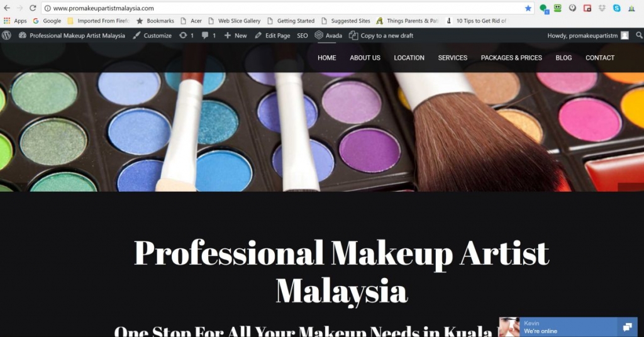Click the address bar URL field
The width and height of the screenshot is (644, 337).
point(283,8)
